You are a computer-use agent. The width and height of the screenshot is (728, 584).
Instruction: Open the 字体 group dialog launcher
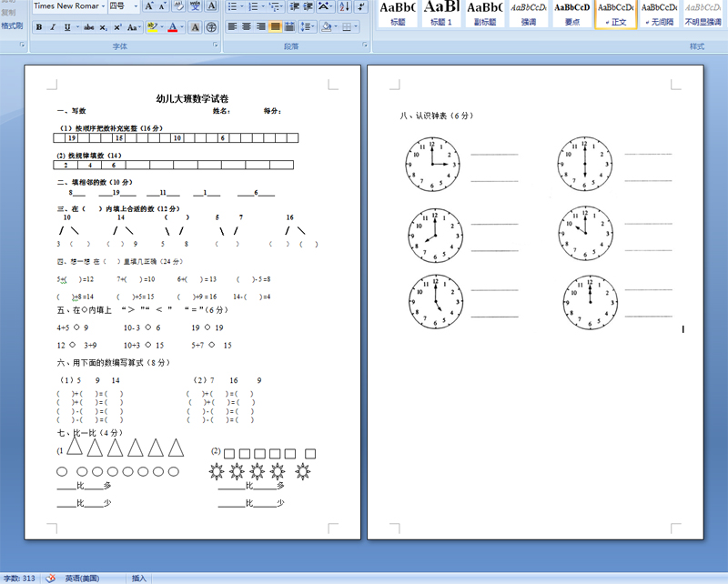pos(216,45)
